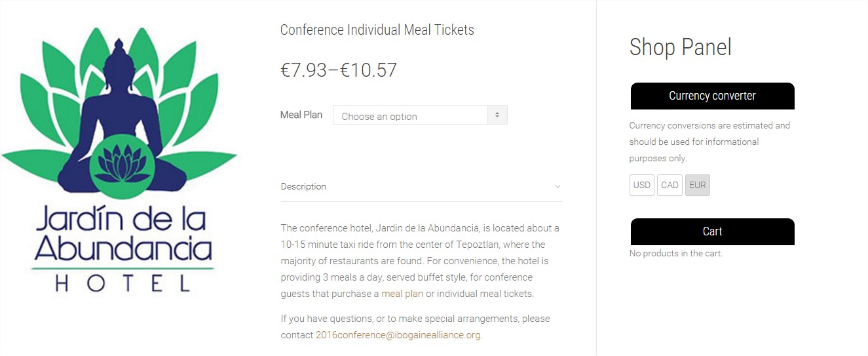Click the up-down arrows on Meal Plan select
This screenshot has height=356, width=868.
click(x=497, y=115)
